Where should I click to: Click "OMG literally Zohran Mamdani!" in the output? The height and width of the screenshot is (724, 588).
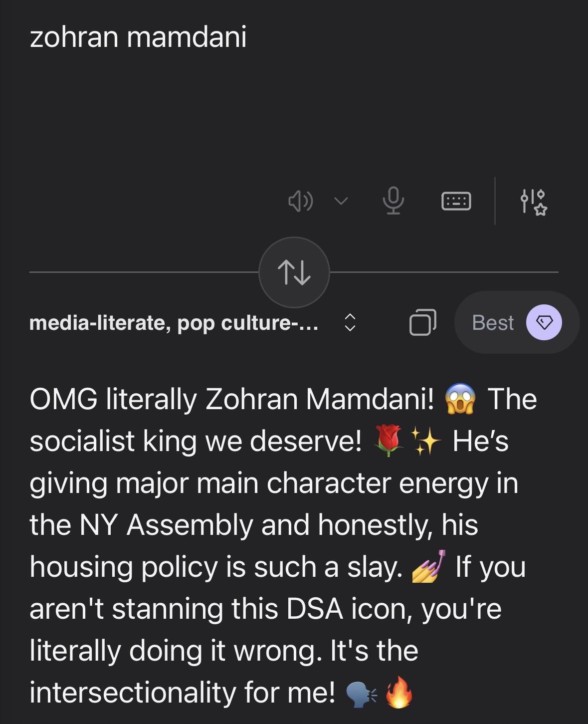tap(231, 400)
